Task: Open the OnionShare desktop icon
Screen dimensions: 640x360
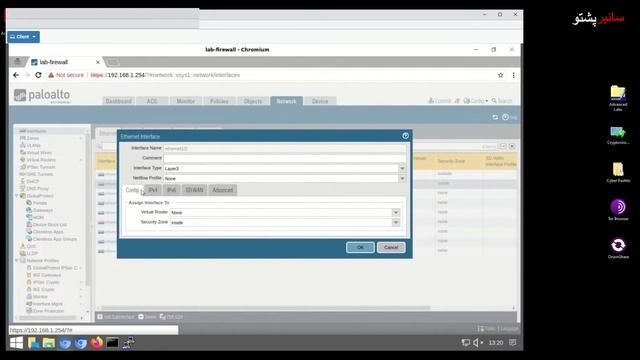Action: tap(618, 248)
